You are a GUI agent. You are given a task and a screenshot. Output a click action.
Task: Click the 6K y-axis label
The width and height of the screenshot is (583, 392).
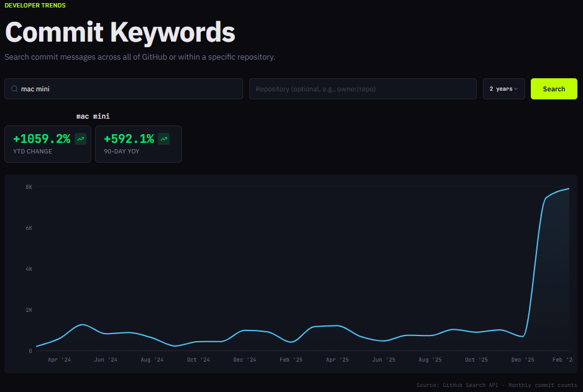click(x=29, y=228)
